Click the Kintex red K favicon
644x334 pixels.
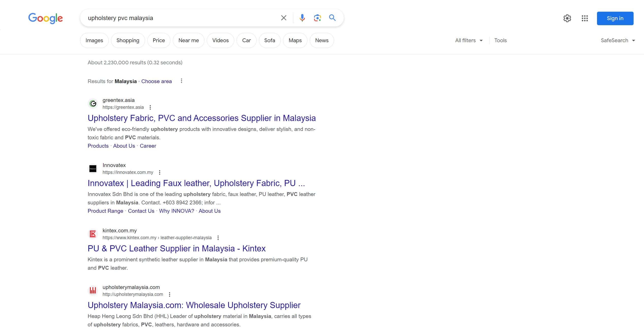click(93, 234)
